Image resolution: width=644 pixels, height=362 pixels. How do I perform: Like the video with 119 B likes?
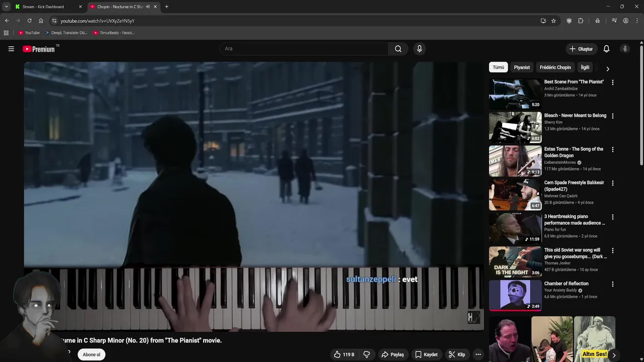click(344, 354)
